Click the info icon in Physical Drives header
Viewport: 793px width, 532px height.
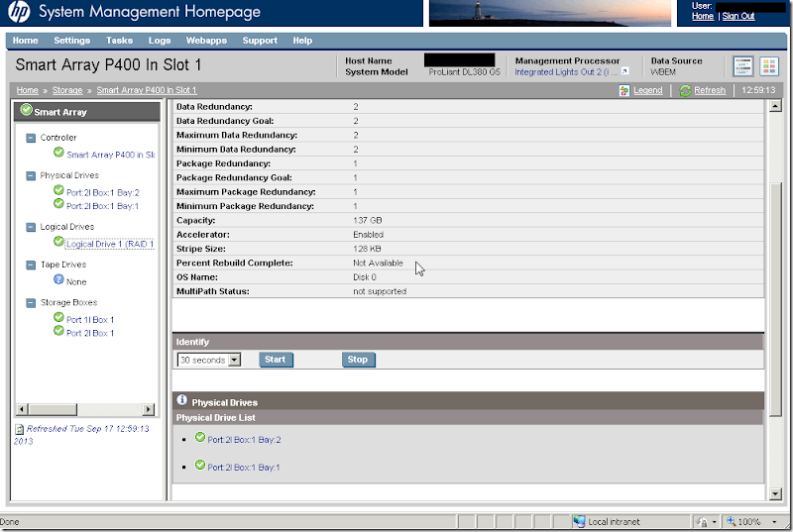(x=182, y=400)
